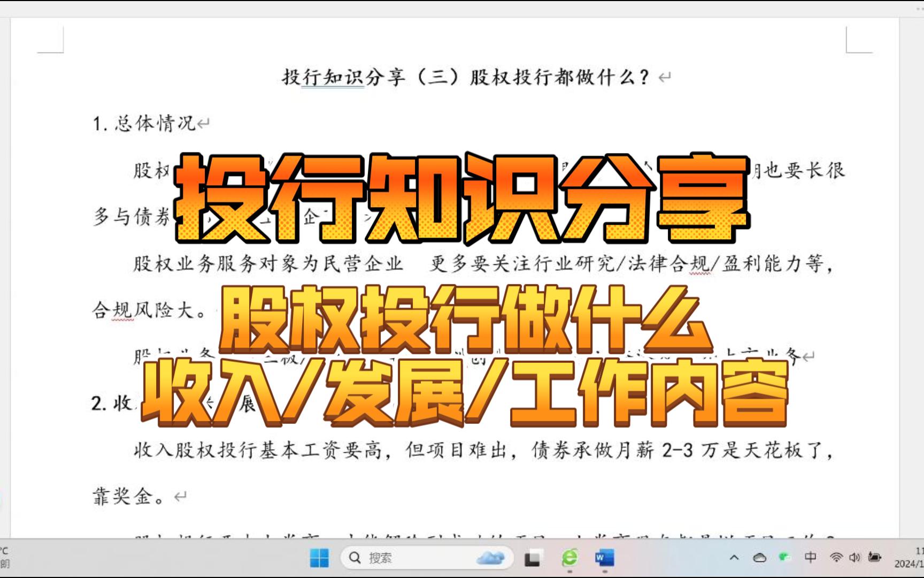Click the text '合规风险大。'
The image size is (924, 578).
(150, 310)
